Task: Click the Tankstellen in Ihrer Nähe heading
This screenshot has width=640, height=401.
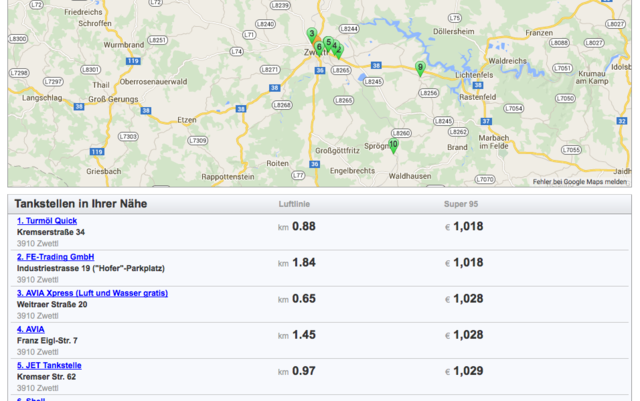Action: [x=81, y=204]
